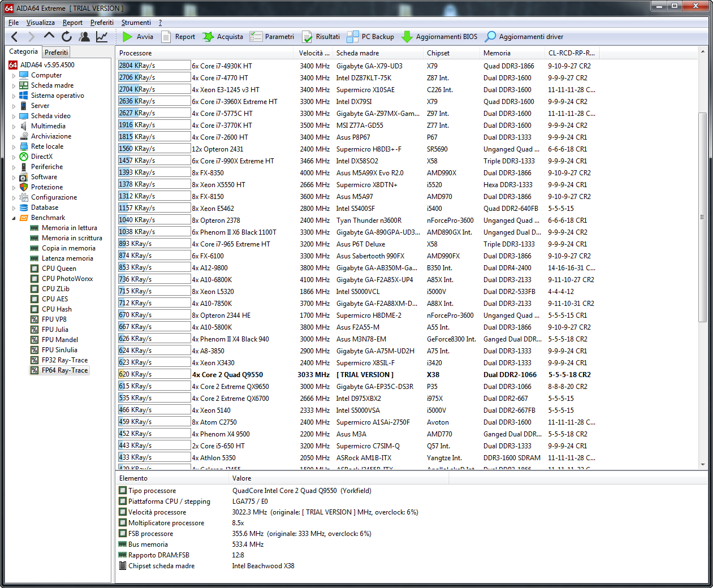Open the Report menu in menu bar

(x=72, y=23)
